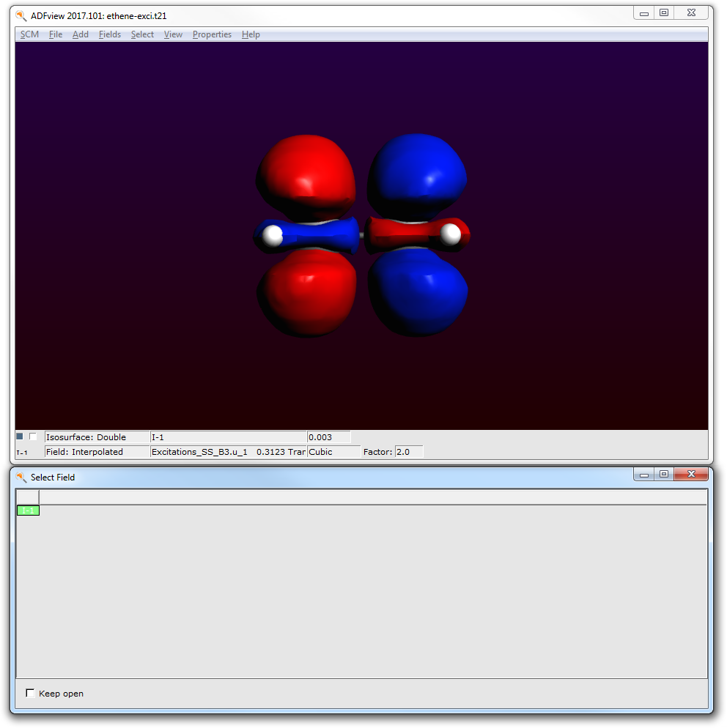Minimize the Select Field window

coord(644,474)
